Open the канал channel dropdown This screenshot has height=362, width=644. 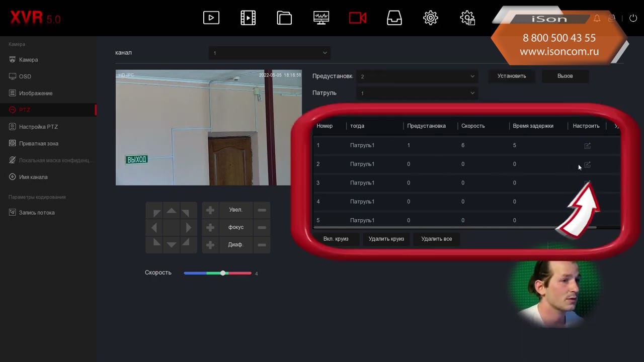click(270, 53)
